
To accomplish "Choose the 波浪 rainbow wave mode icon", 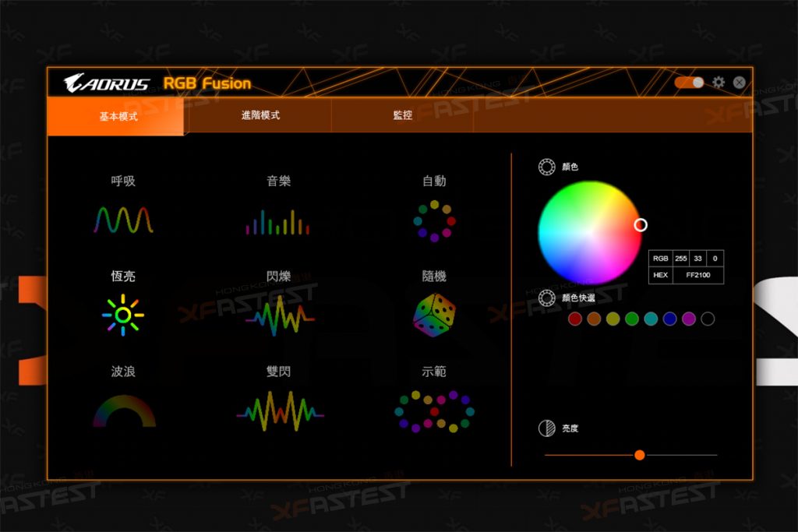I will pyautogui.click(x=124, y=411).
